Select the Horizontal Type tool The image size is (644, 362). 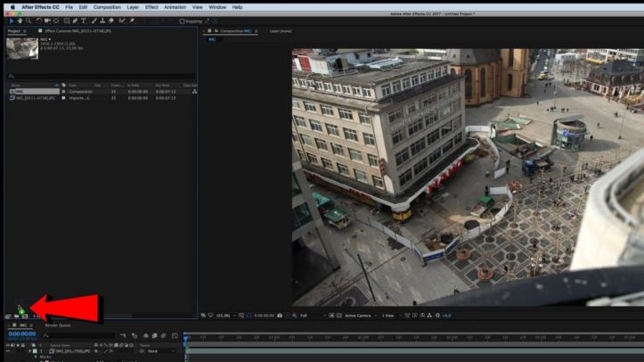(84, 21)
